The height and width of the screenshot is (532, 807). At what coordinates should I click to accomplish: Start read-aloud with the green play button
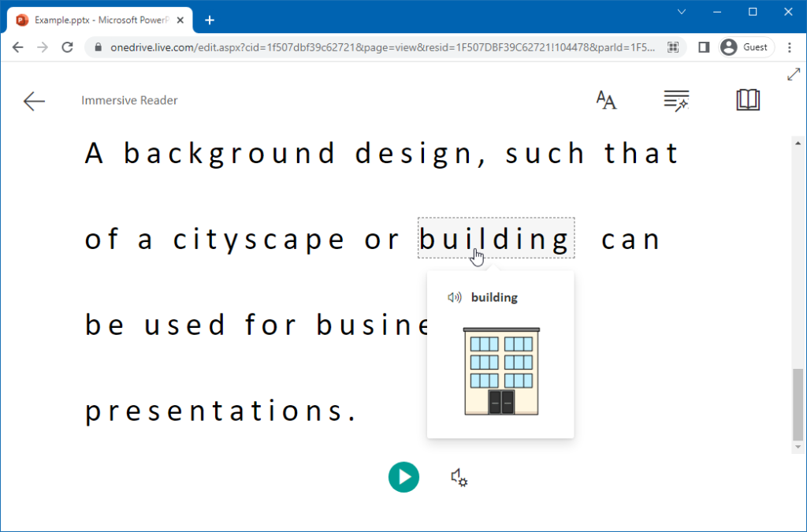[x=403, y=478]
